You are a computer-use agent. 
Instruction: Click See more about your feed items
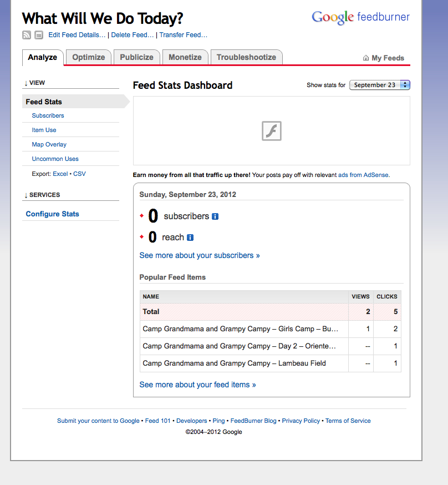tap(198, 385)
